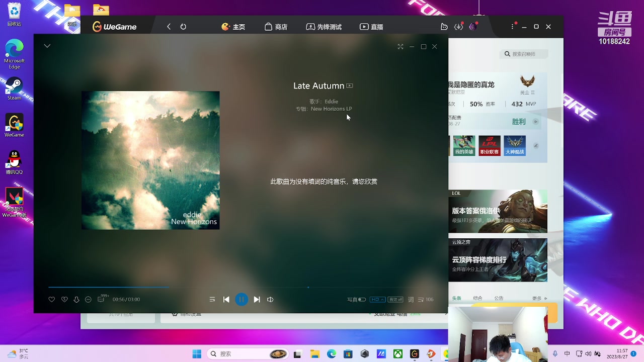Switch to the 头条 news tab
The height and width of the screenshot is (362, 644).
point(456,298)
